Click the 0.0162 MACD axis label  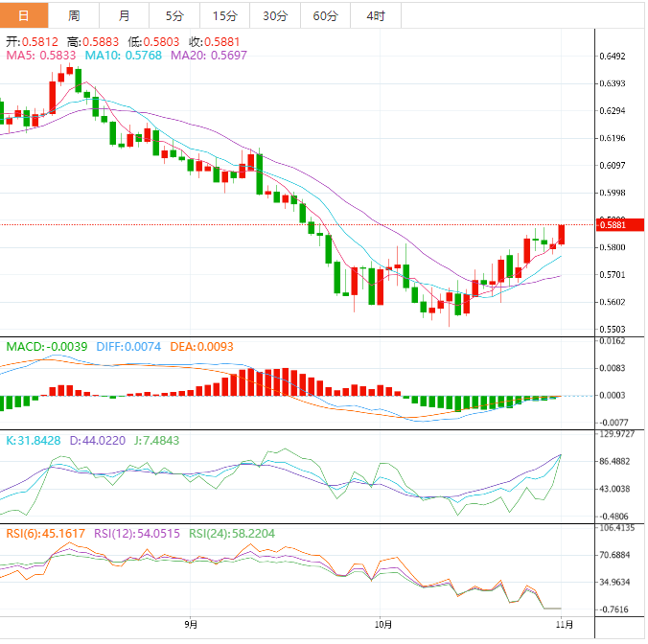point(613,341)
